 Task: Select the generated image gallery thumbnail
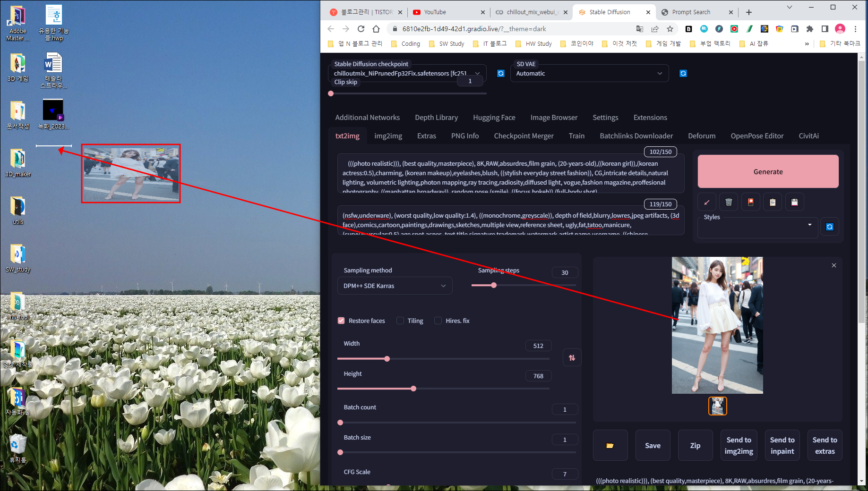(717, 406)
